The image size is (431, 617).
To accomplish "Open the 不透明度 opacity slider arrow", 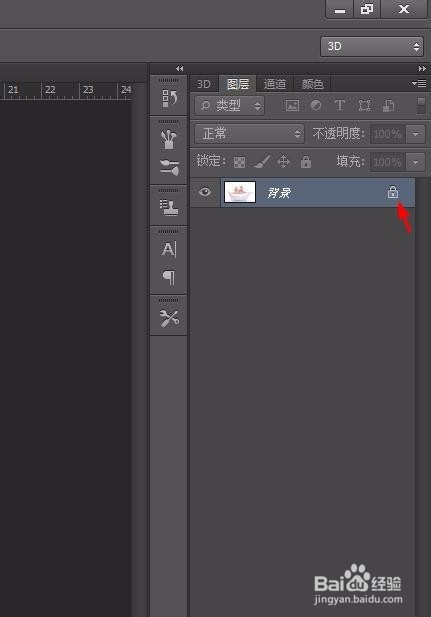I will pos(416,134).
